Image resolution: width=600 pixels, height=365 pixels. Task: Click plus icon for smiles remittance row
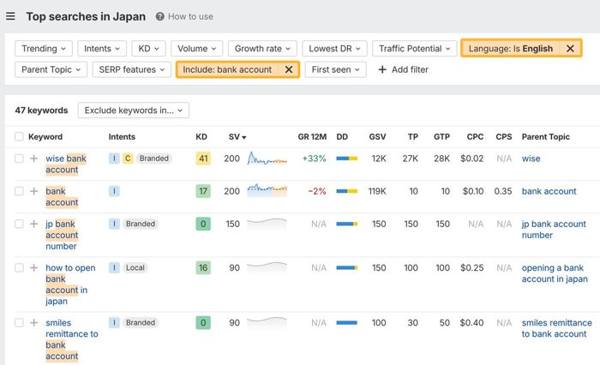[x=34, y=323]
